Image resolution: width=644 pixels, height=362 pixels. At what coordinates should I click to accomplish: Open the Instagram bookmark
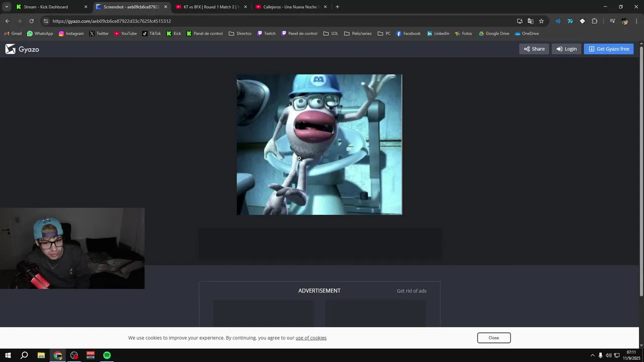(71, 34)
